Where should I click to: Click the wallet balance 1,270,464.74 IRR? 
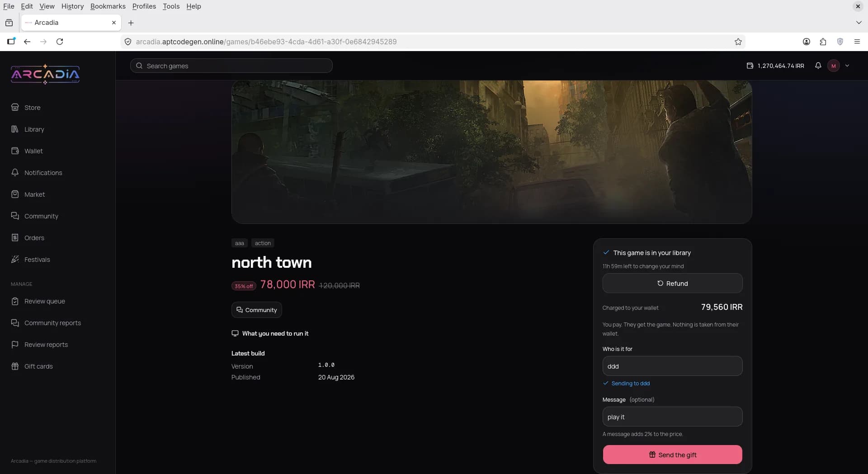point(775,66)
